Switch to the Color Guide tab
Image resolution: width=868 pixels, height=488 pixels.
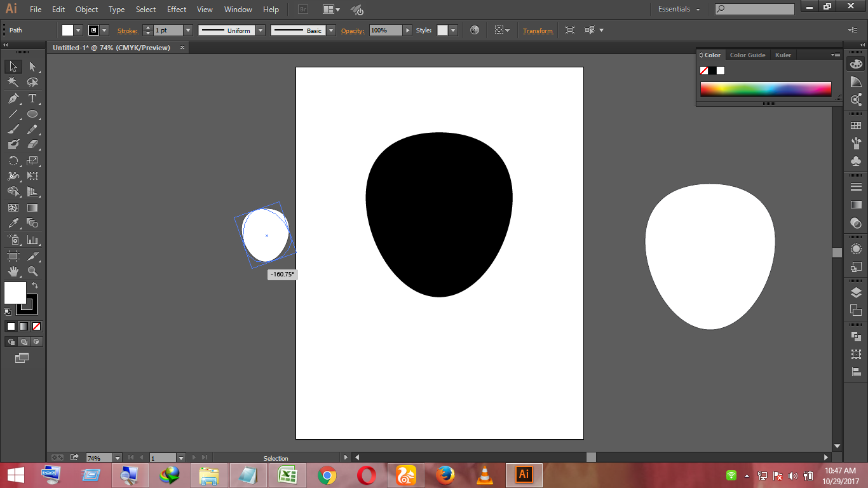pyautogui.click(x=748, y=55)
